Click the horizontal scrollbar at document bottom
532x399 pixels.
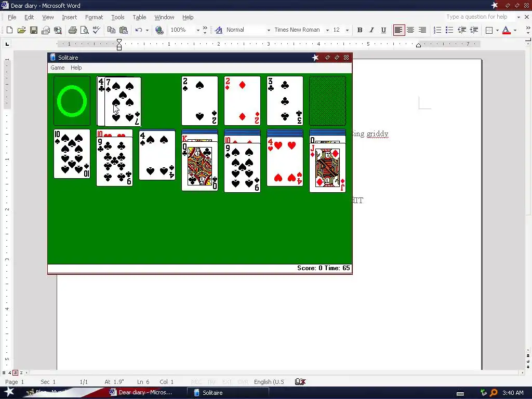(x=275, y=373)
